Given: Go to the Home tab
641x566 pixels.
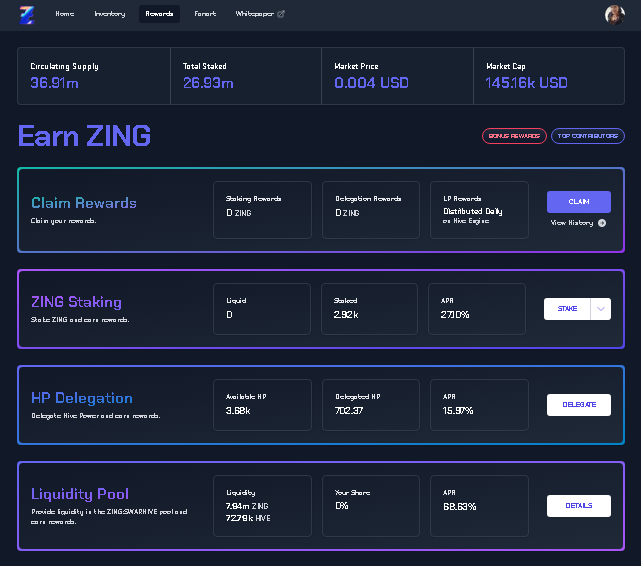Looking at the screenshot, I should (65, 14).
